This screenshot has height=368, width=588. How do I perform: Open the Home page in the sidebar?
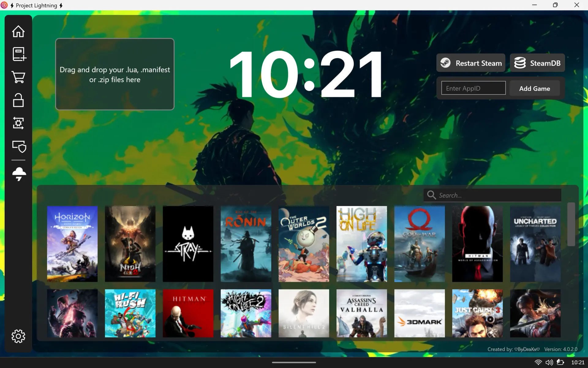[x=18, y=31]
